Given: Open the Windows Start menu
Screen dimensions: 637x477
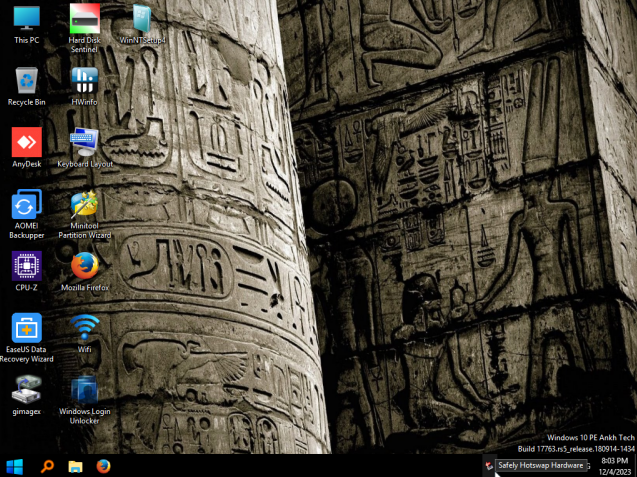Looking at the screenshot, I should 15,467.
